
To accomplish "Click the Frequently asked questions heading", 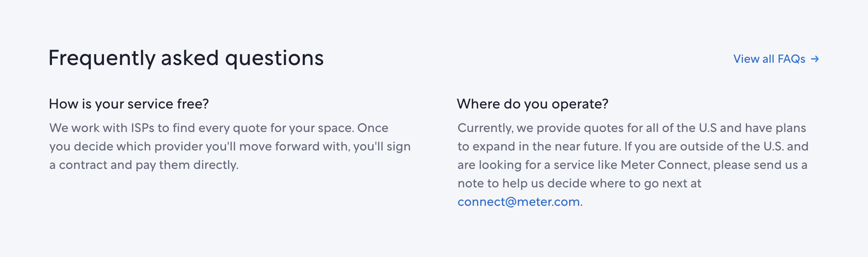I will click(x=186, y=58).
